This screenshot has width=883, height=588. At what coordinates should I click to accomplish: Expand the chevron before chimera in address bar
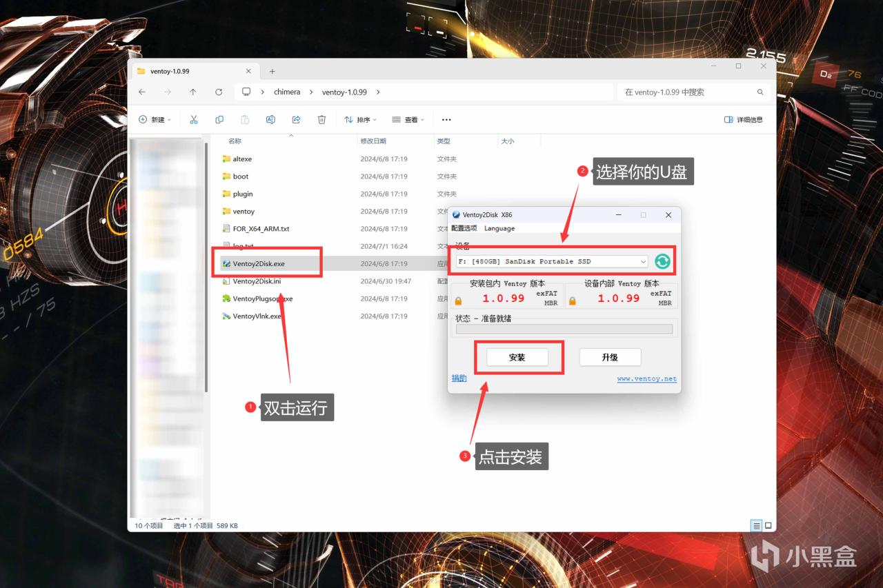264,92
